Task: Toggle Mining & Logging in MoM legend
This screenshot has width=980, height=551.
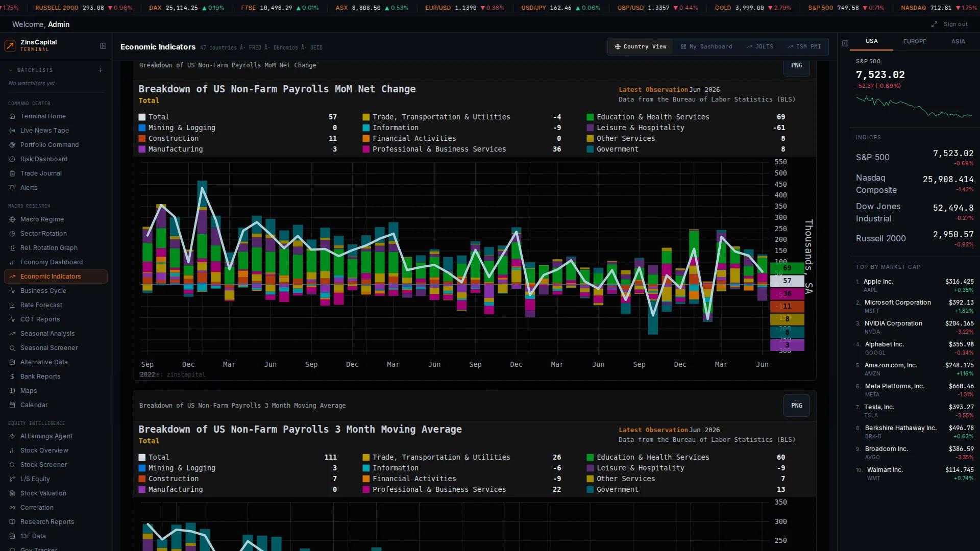Action: click(237, 128)
